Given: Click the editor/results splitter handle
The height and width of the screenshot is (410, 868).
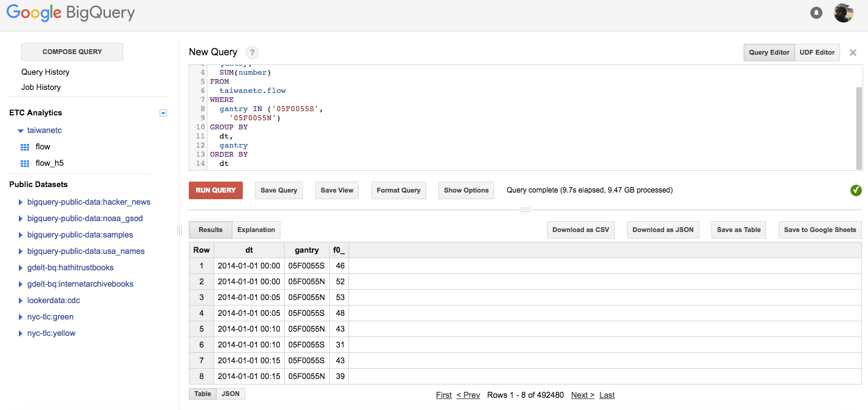Looking at the screenshot, I should point(526,210).
